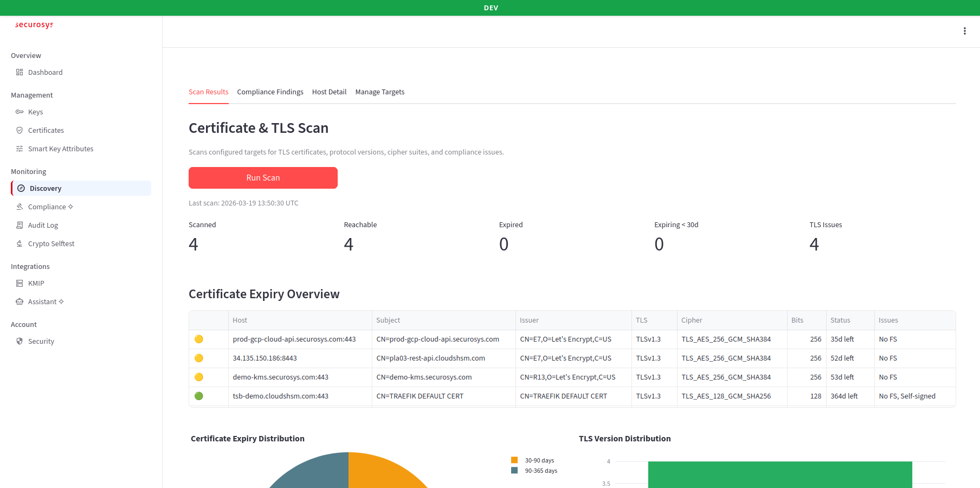Launch the Assistant using the robot icon

tap(20, 301)
